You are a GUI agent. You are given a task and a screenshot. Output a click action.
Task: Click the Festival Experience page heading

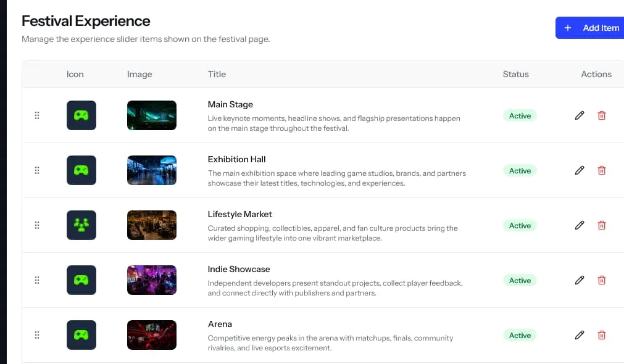click(x=86, y=21)
